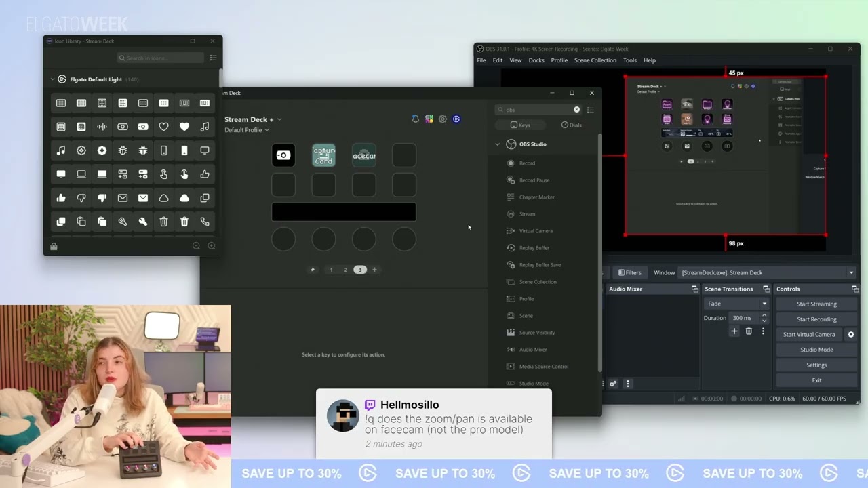Increase the transition Duration with up arrow
The image size is (868, 488).
pyautogui.click(x=764, y=314)
